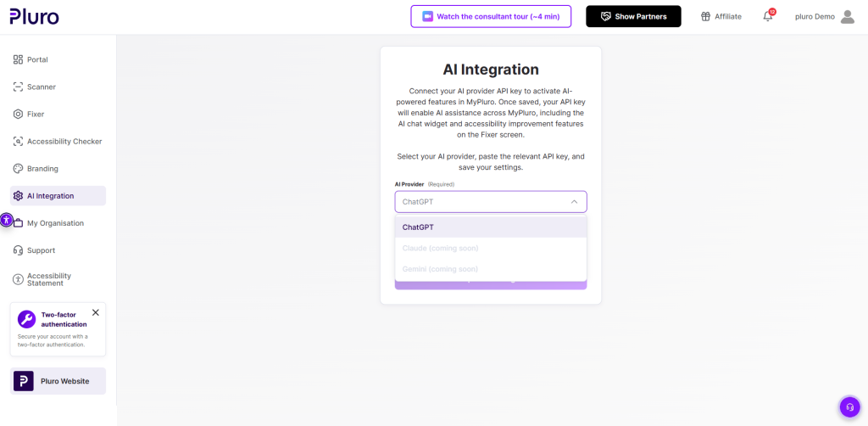Dismiss the Two-factor authentication card

[95, 312]
